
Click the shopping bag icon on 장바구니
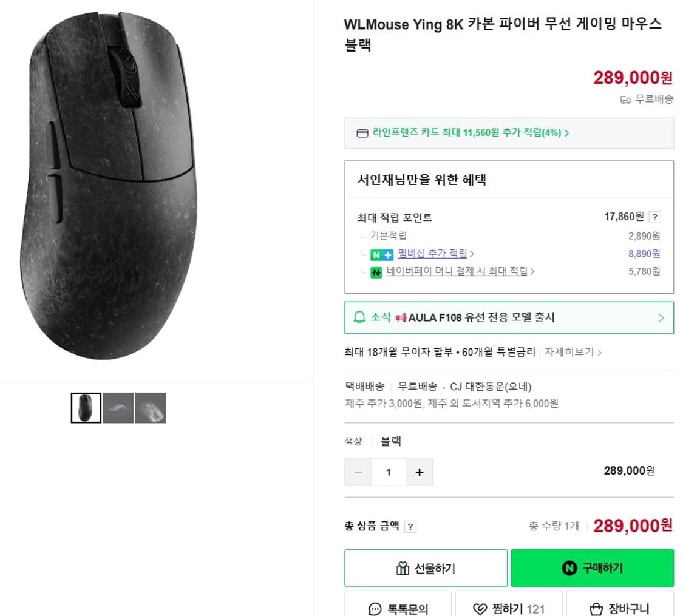(x=596, y=608)
